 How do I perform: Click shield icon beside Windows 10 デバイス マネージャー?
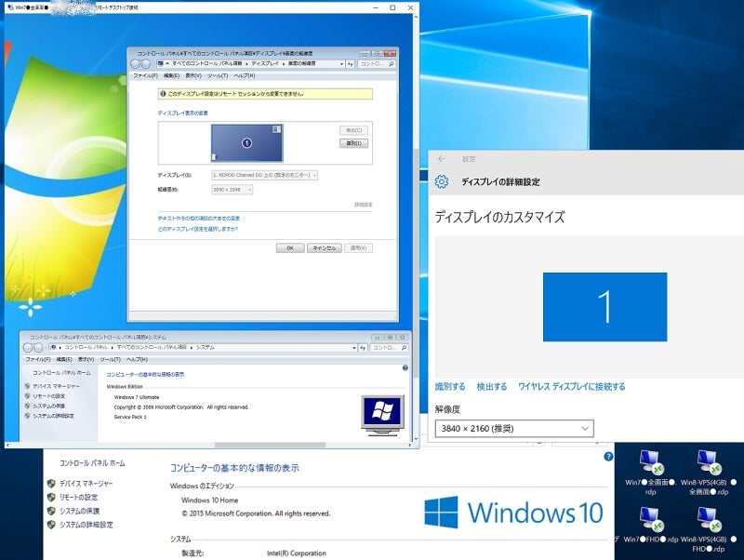(x=51, y=484)
